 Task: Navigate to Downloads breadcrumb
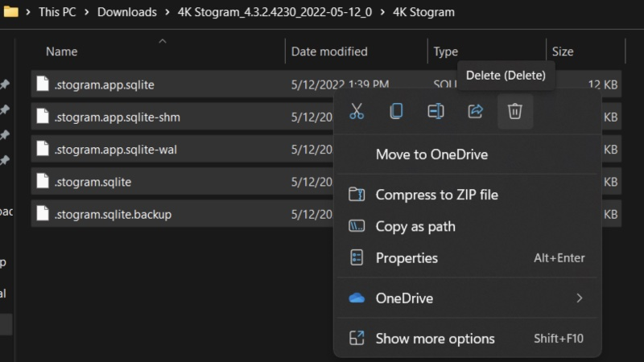click(x=127, y=12)
